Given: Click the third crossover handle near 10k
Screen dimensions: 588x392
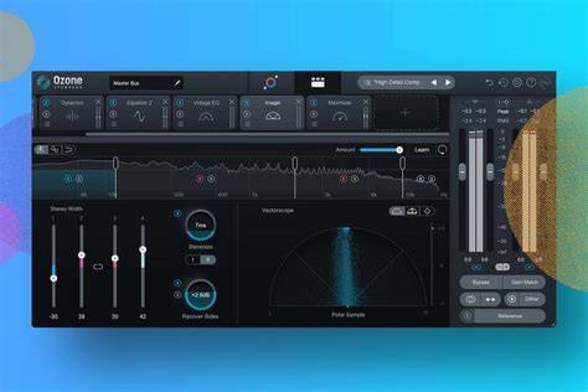Looking at the screenshot, I should coord(403,163).
